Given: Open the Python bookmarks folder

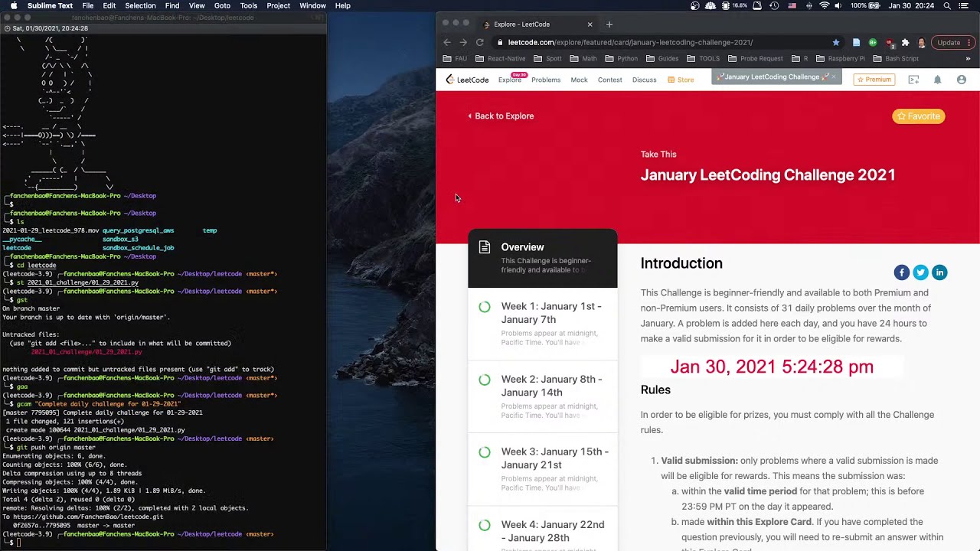Looking at the screenshot, I should pyautogui.click(x=622, y=59).
